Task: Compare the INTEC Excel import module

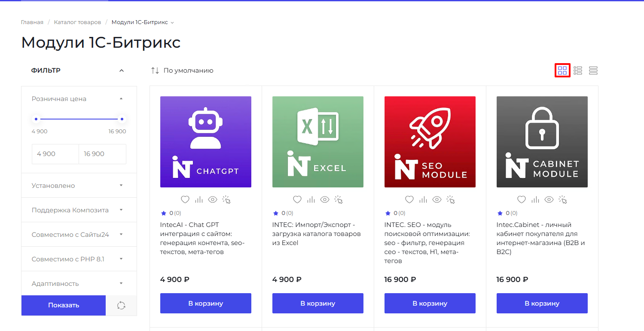Action: pos(311,199)
